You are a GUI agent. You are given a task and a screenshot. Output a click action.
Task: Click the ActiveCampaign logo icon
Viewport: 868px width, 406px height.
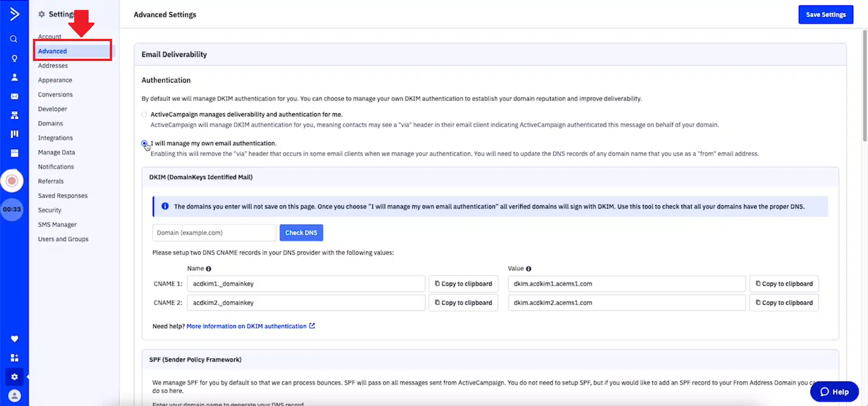pyautogui.click(x=14, y=14)
